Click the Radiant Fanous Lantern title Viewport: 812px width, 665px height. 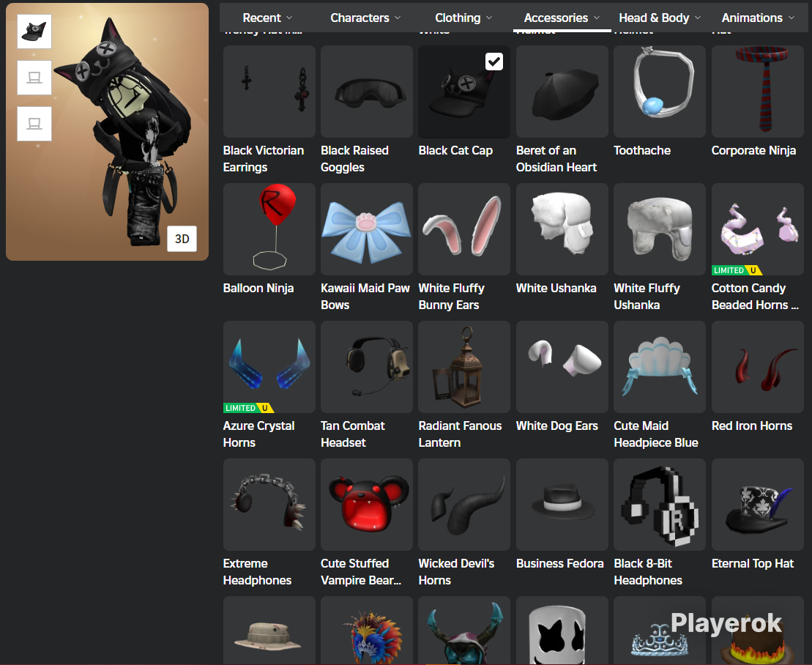(x=460, y=434)
